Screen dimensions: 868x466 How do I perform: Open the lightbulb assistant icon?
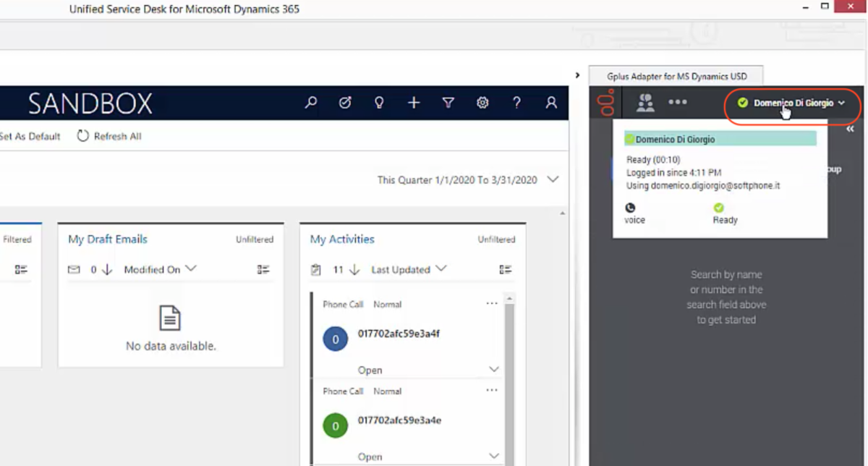(x=379, y=103)
